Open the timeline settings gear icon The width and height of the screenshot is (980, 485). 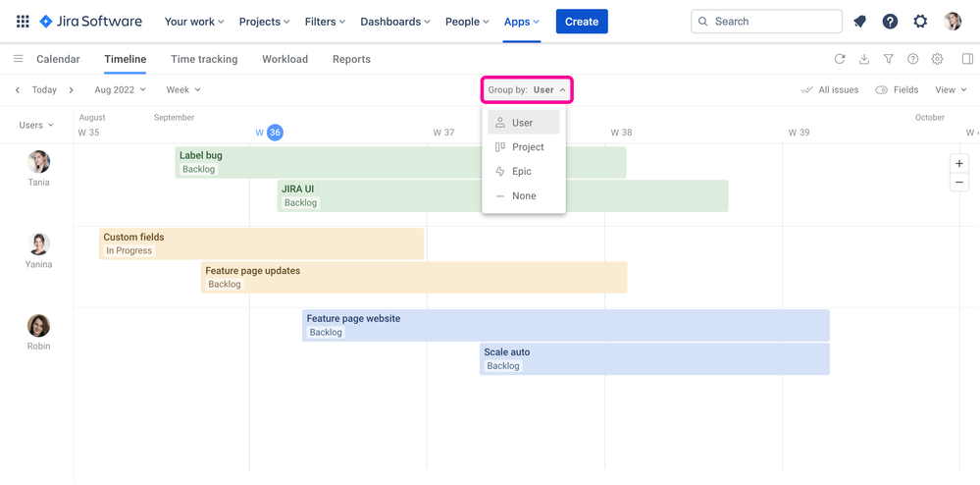point(937,59)
